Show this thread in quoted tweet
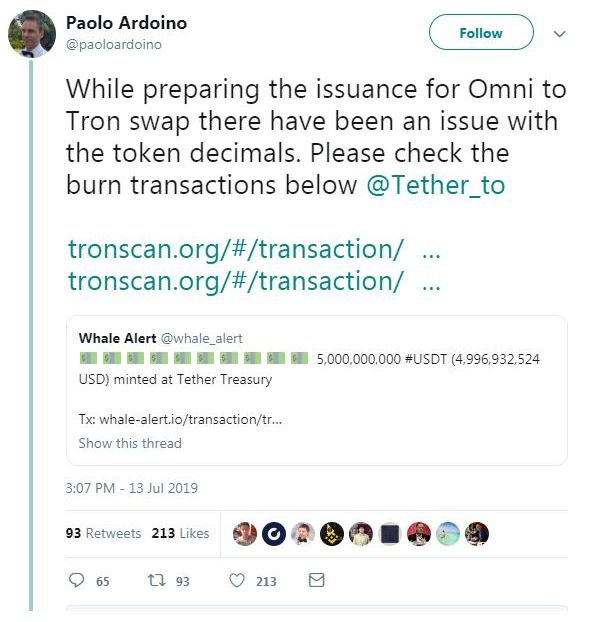The height and width of the screenshot is (622, 598). click(130, 443)
